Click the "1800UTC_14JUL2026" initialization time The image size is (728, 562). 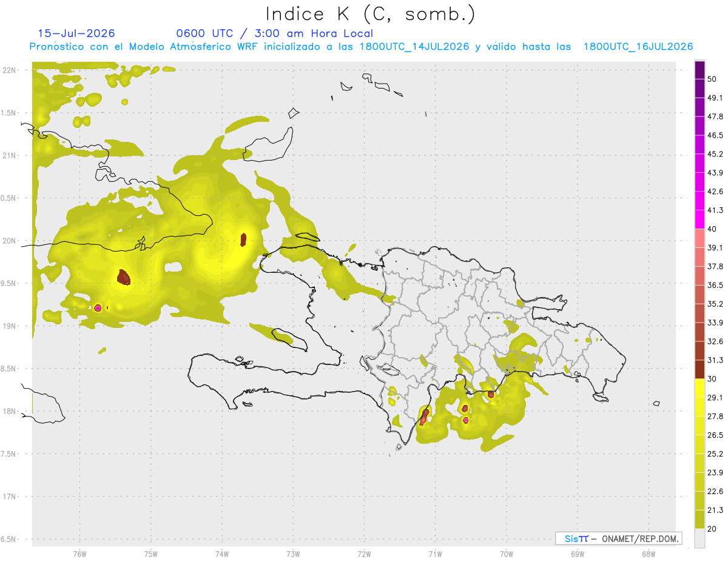(x=414, y=47)
